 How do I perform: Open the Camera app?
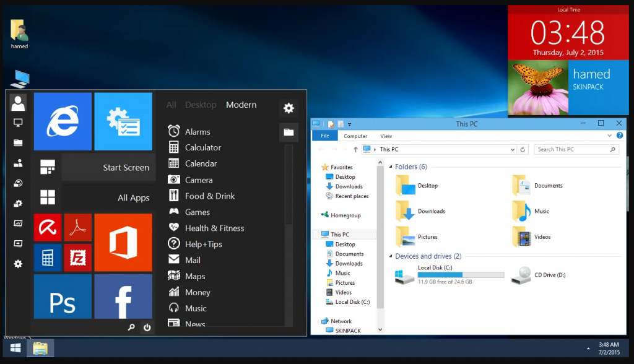pyautogui.click(x=190, y=180)
